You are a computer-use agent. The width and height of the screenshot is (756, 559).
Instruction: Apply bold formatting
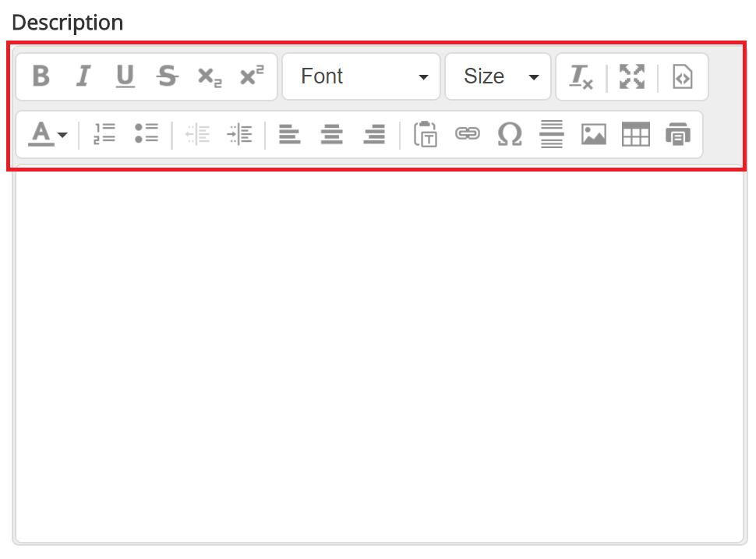[41, 76]
